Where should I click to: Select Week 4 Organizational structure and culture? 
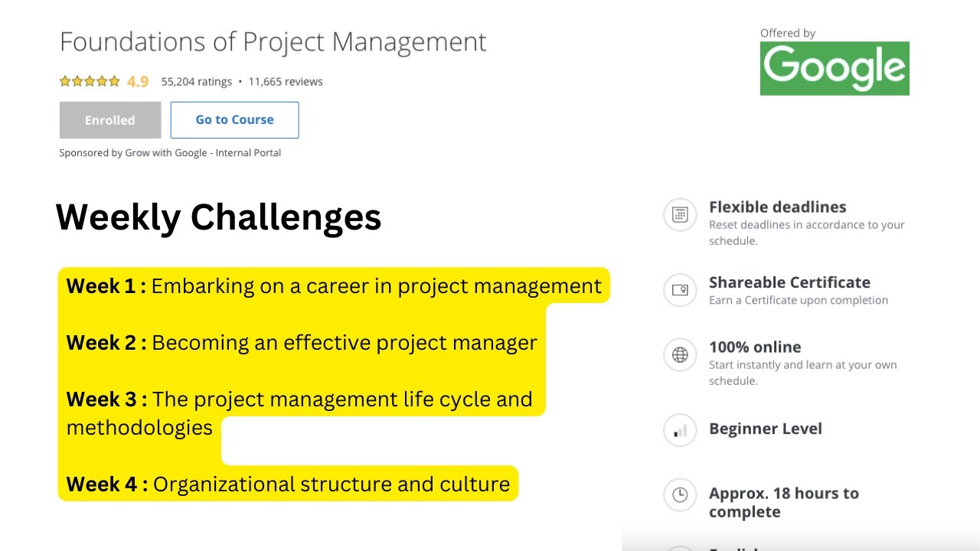coord(288,484)
